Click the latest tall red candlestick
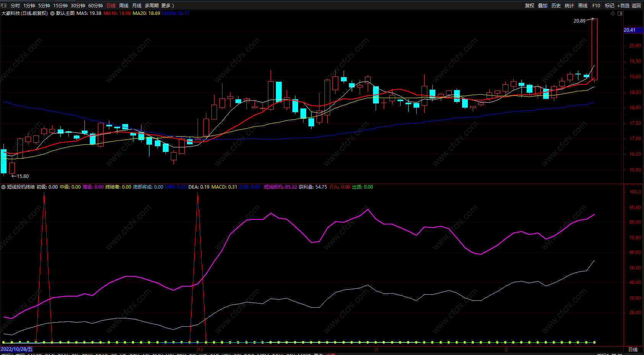This screenshot has height=355, width=644. tap(594, 49)
